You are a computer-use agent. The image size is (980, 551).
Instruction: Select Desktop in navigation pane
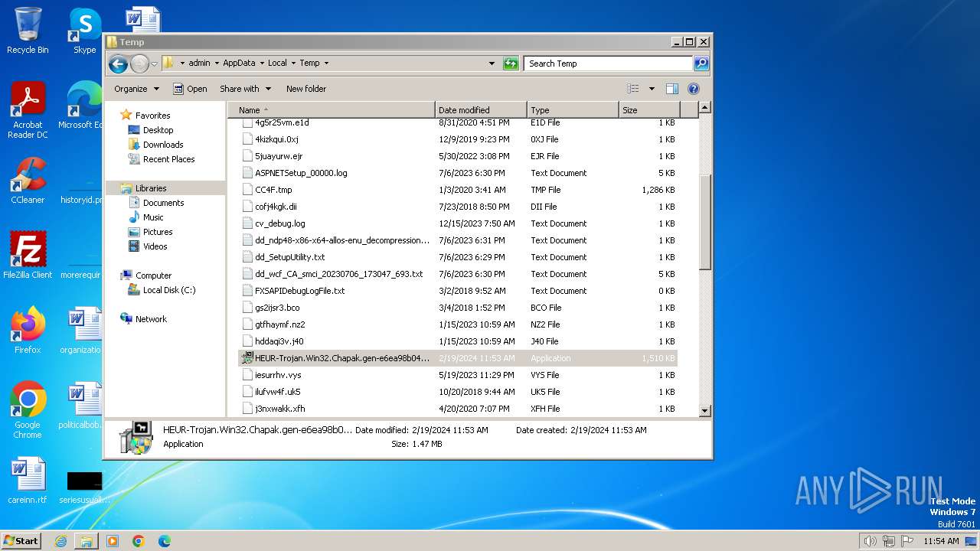coord(158,130)
